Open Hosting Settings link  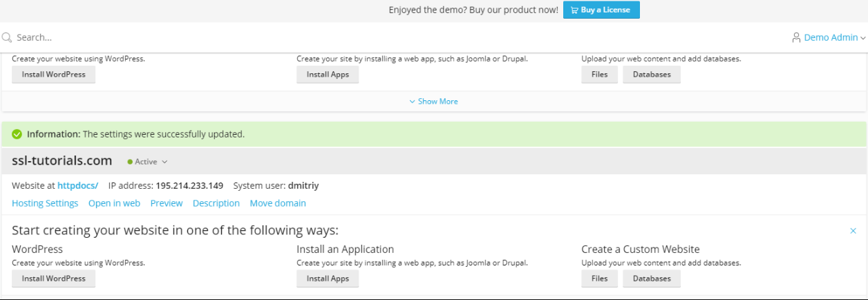pos(45,203)
